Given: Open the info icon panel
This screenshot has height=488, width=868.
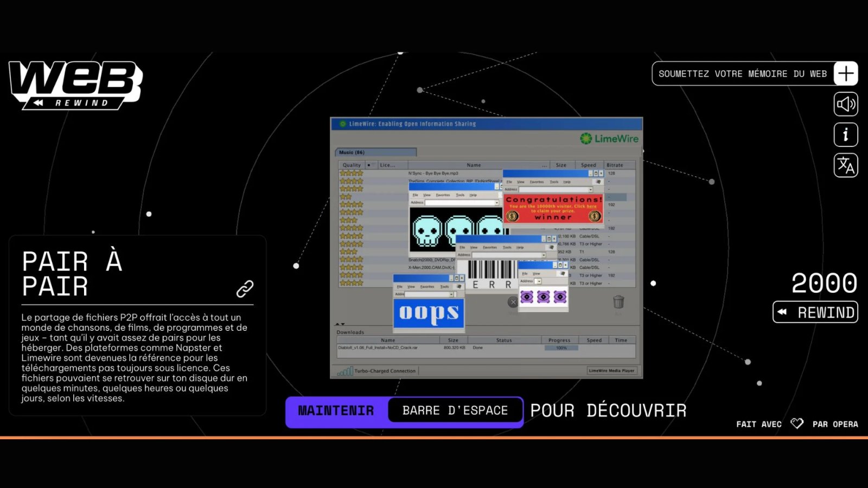Looking at the screenshot, I should pos(845,134).
